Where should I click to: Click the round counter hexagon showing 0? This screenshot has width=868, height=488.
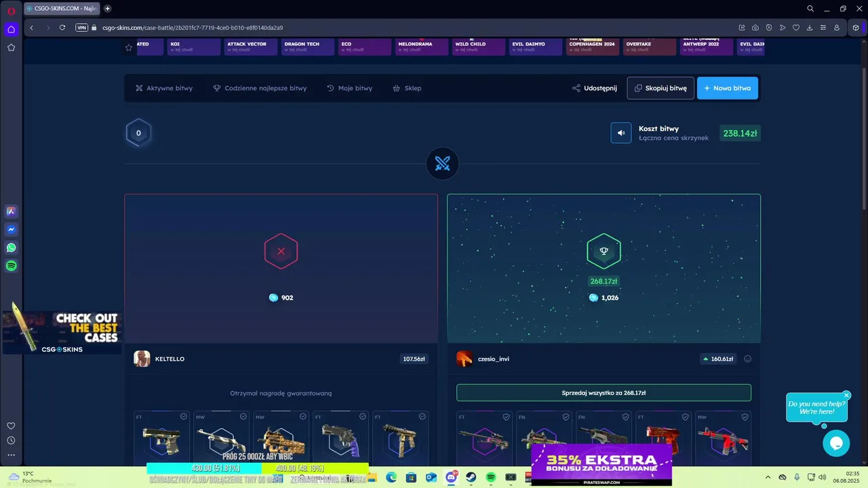pos(138,133)
